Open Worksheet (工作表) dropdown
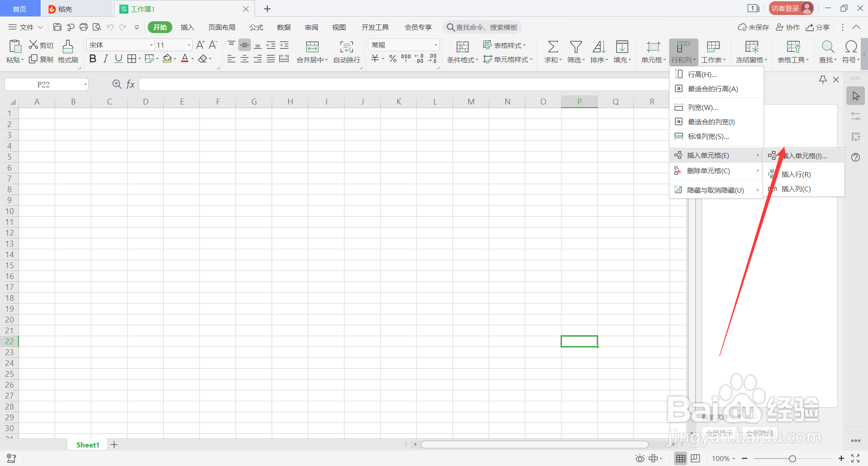The width and height of the screenshot is (868, 466). tap(713, 52)
